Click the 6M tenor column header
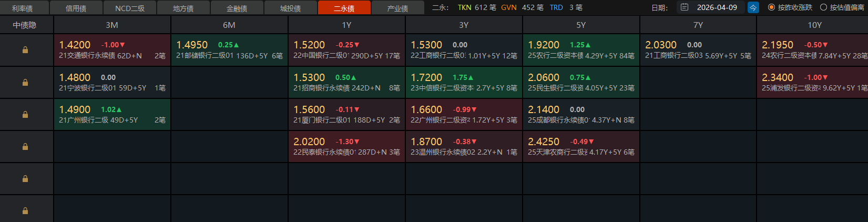 pos(229,25)
